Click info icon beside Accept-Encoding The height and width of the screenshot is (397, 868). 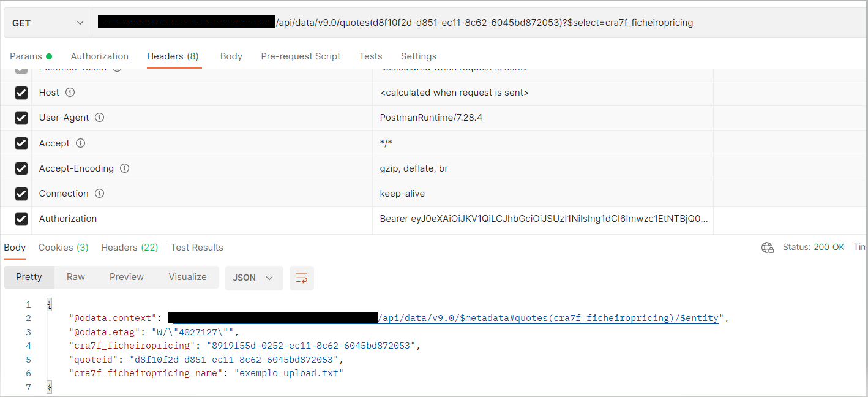(x=124, y=168)
